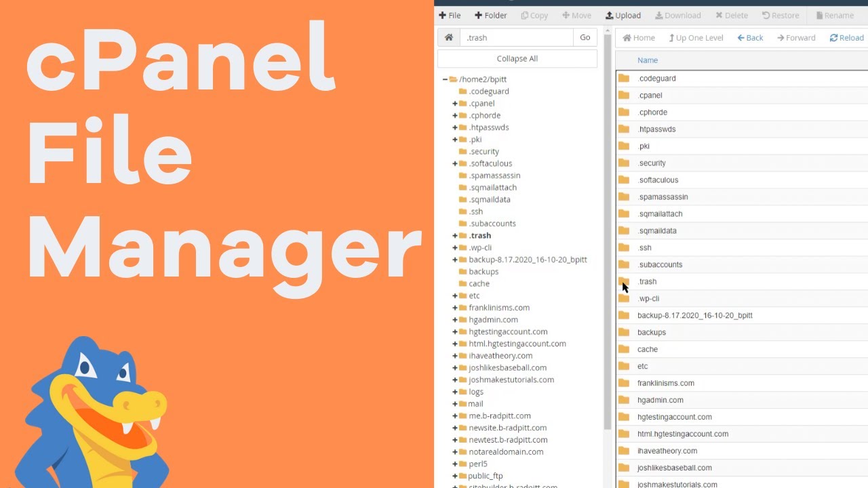Open the Upload dialog
The width and height of the screenshot is (868, 488).
coord(623,16)
